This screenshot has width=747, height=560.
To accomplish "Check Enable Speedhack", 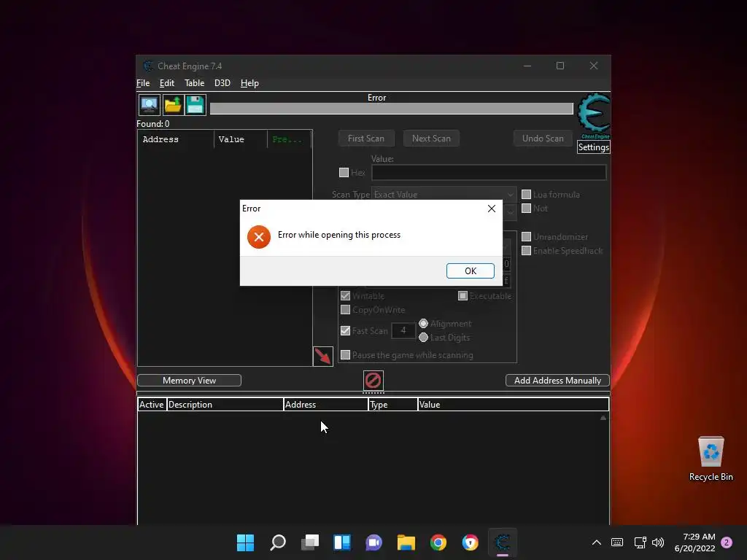I will (527, 251).
